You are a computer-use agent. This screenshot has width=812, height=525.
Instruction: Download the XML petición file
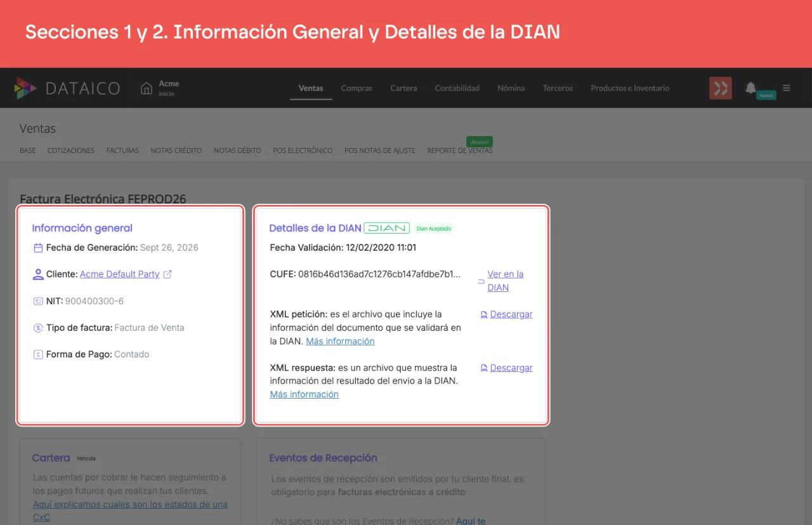coord(511,314)
